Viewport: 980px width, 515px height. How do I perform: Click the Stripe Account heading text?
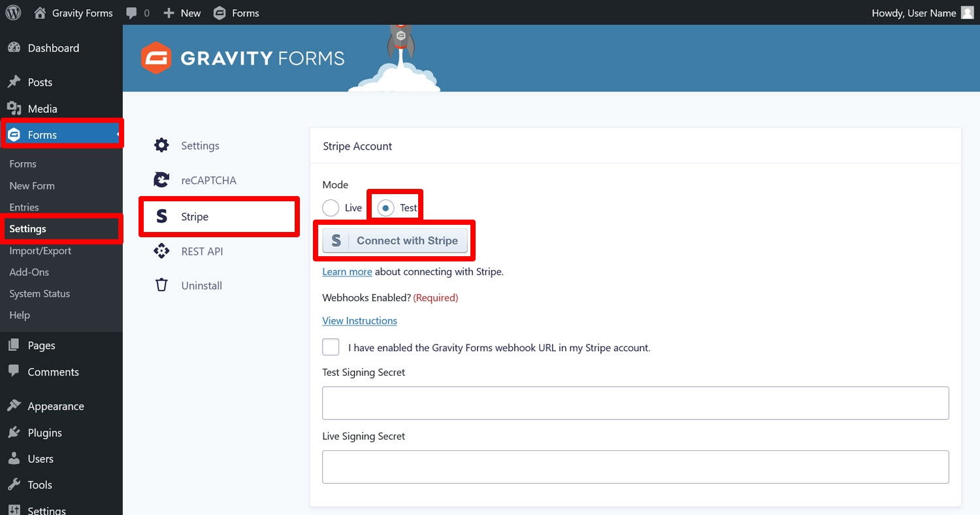(x=357, y=146)
